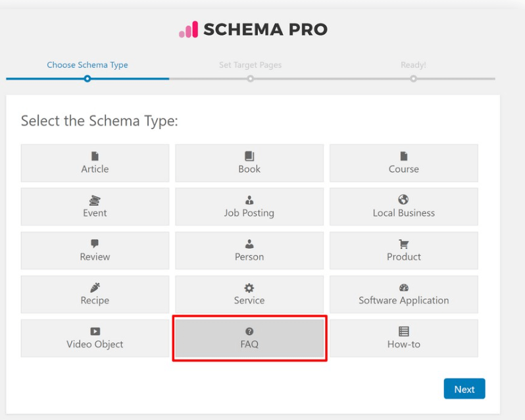Choose the Product shopping cart icon
This screenshot has width=525, height=420.
404,244
